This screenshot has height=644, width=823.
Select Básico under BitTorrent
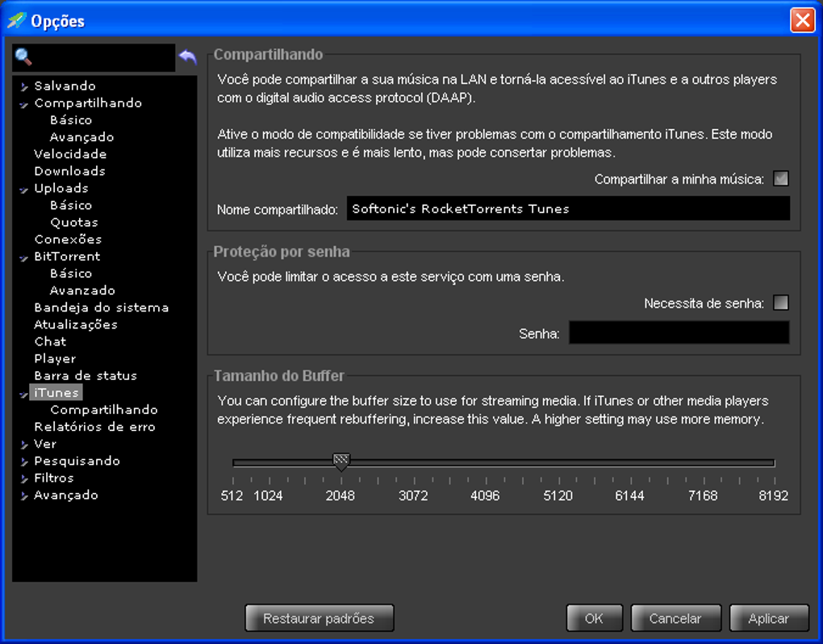point(71,274)
